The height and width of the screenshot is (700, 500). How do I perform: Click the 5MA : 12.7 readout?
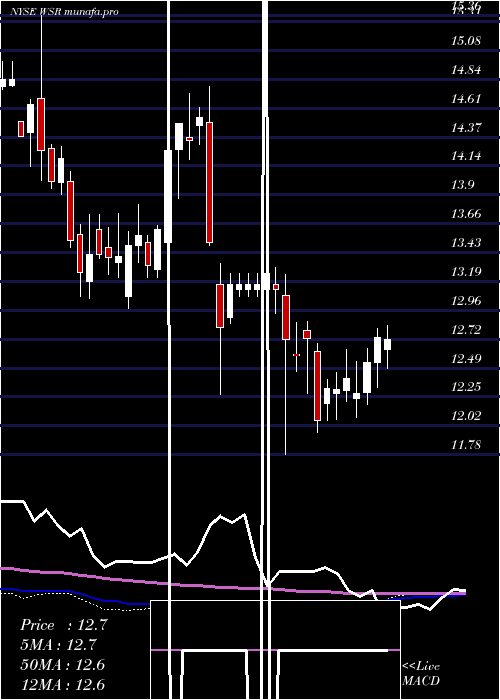point(58,646)
